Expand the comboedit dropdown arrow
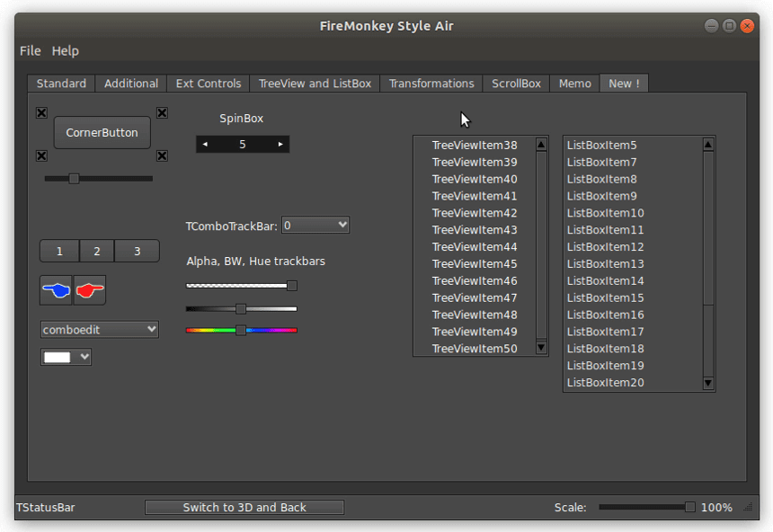This screenshot has height=532, width=773. [x=151, y=329]
